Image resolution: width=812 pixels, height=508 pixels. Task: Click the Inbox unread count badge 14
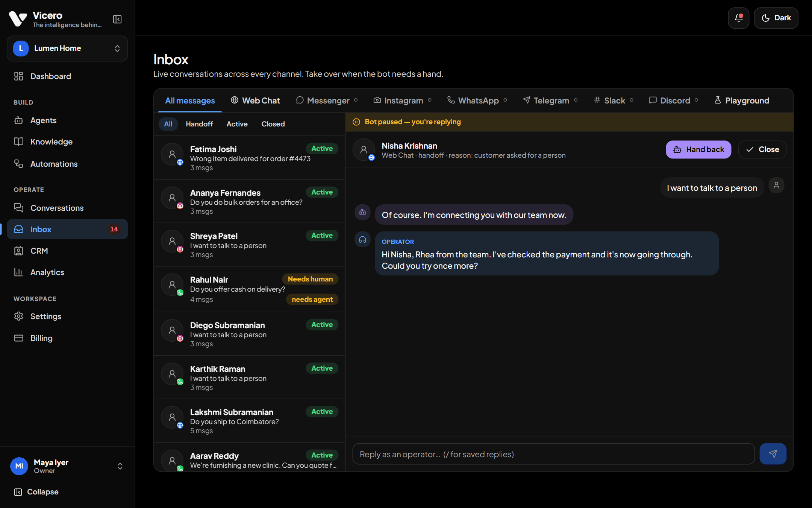[x=114, y=229]
